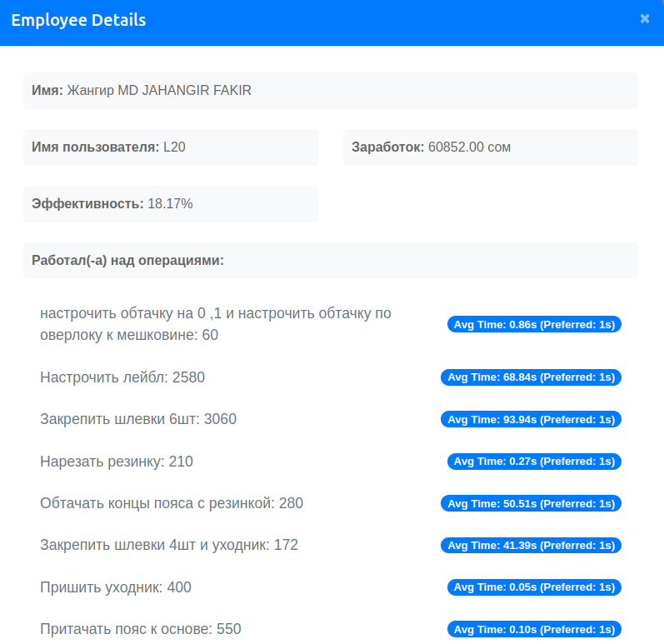The width and height of the screenshot is (664, 644).
Task: Select operation Закрепить шлевки 6шт: 3060
Action: pyautogui.click(x=138, y=419)
